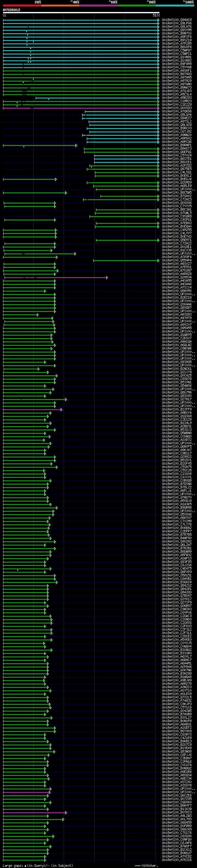Open the UniRef100_Q6NYF5 hit label
Viewport: 197px width, 868px height.
tap(177, 447)
